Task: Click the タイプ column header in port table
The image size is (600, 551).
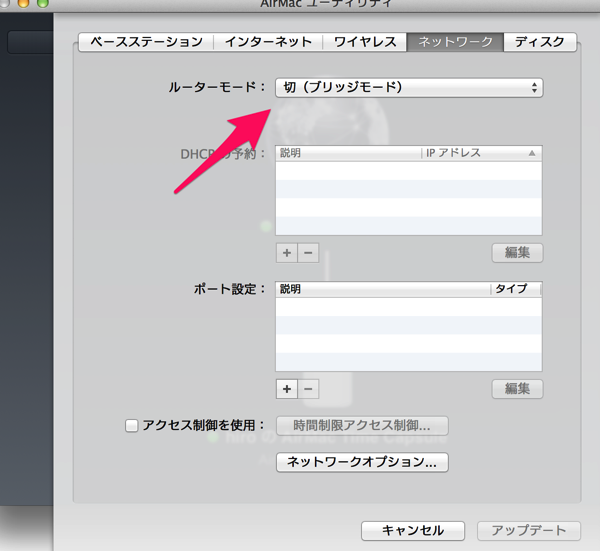Action: [x=512, y=289]
